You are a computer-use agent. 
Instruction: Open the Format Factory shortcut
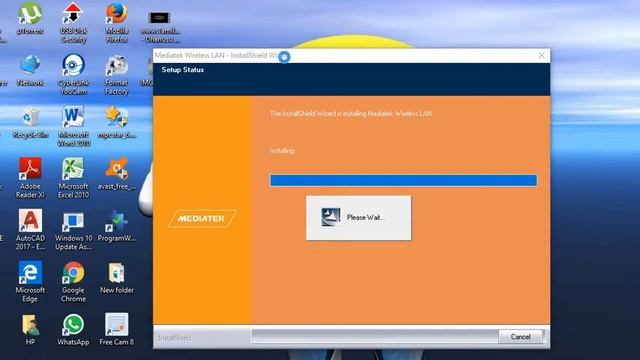[117, 74]
